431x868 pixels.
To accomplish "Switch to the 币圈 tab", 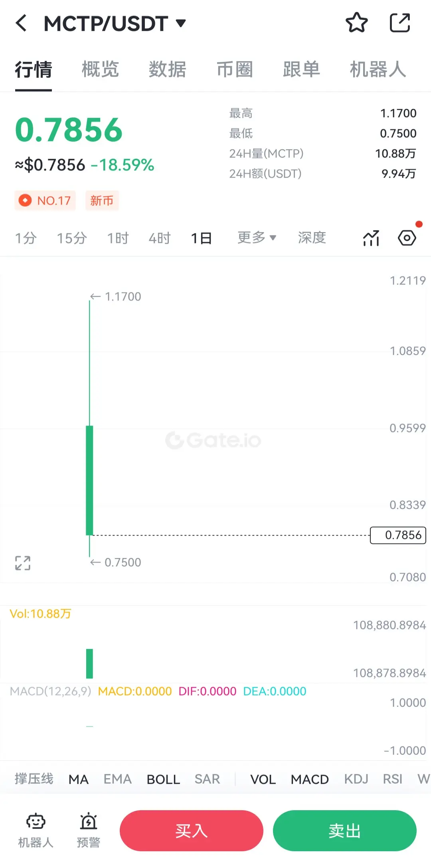I will click(x=235, y=69).
